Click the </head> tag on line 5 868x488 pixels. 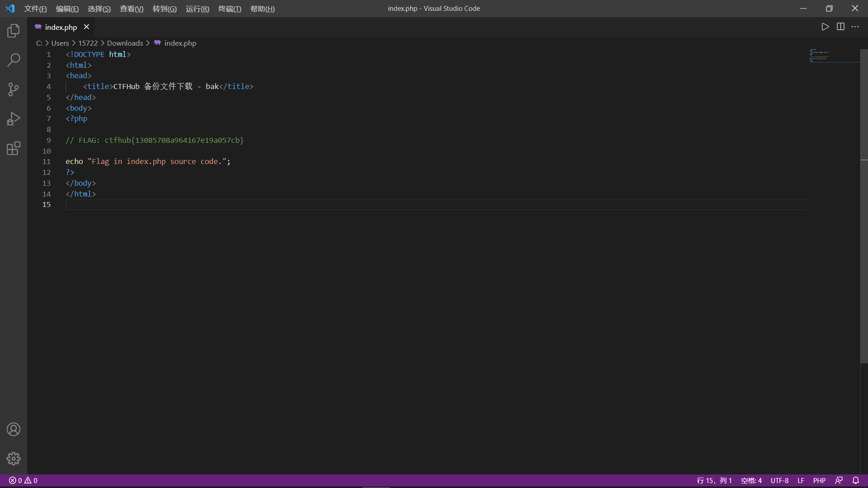point(80,97)
